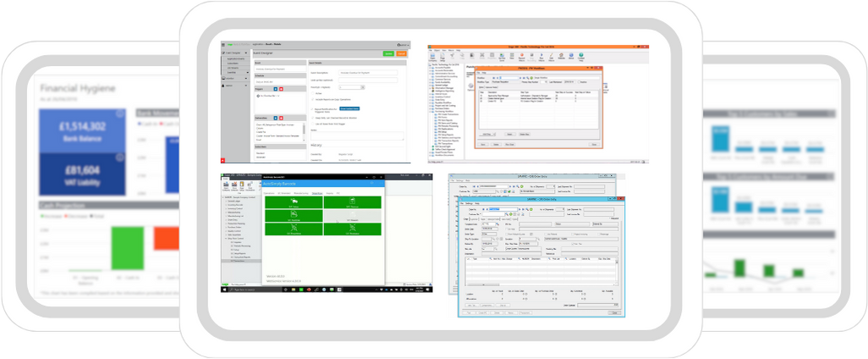Toggle the Include Reports on Copy Operations checkbox

pyautogui.click(x=315, y=101)
